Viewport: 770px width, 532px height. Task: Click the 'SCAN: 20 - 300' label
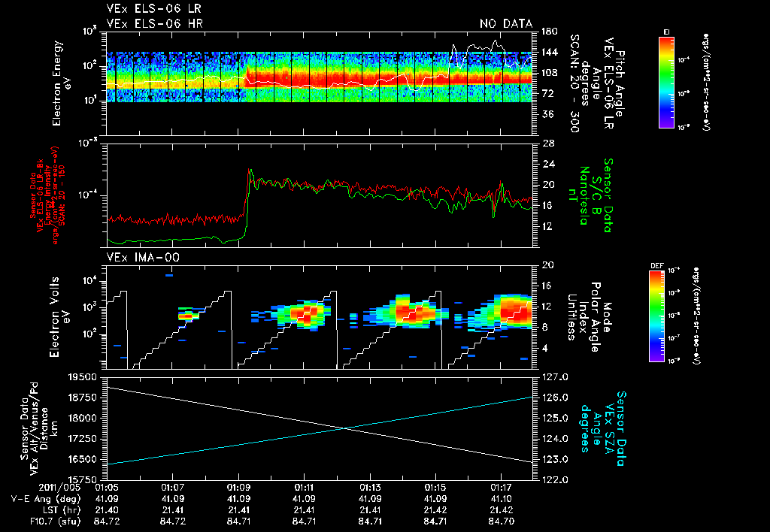(x=574, y=83)
